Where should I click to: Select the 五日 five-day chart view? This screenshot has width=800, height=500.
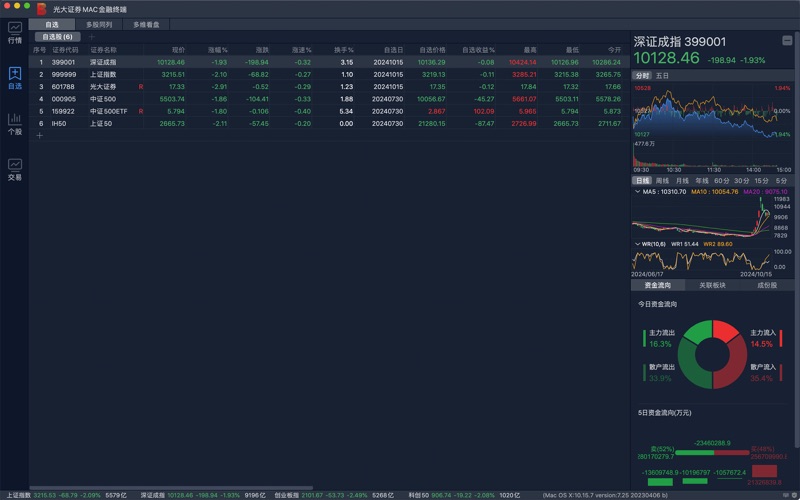point(663,75)
